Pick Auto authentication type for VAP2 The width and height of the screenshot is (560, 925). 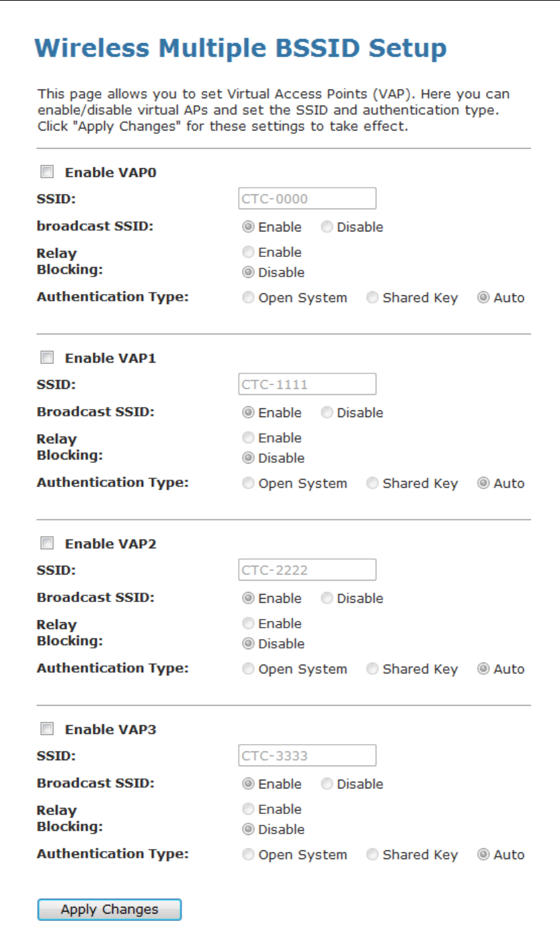(483, 669)
